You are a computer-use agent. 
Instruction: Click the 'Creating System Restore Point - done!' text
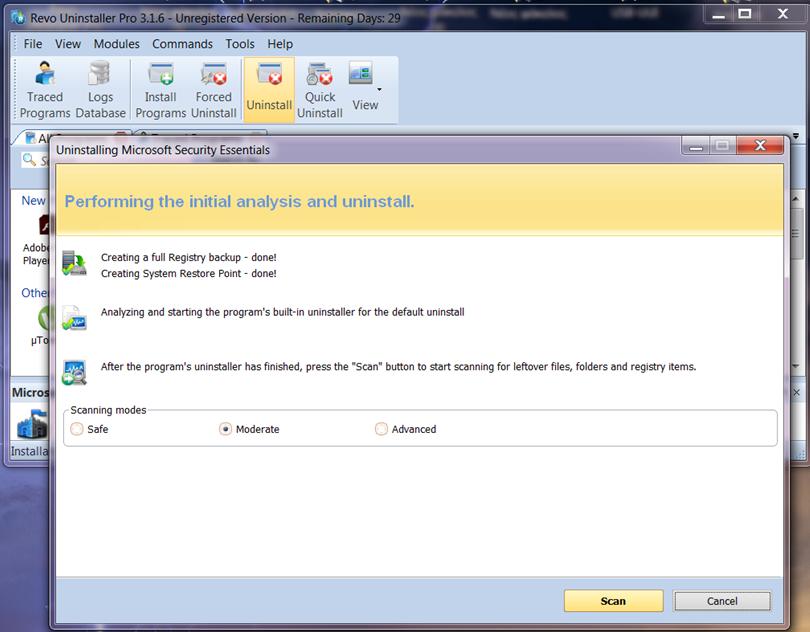click(x=189, y=273)
